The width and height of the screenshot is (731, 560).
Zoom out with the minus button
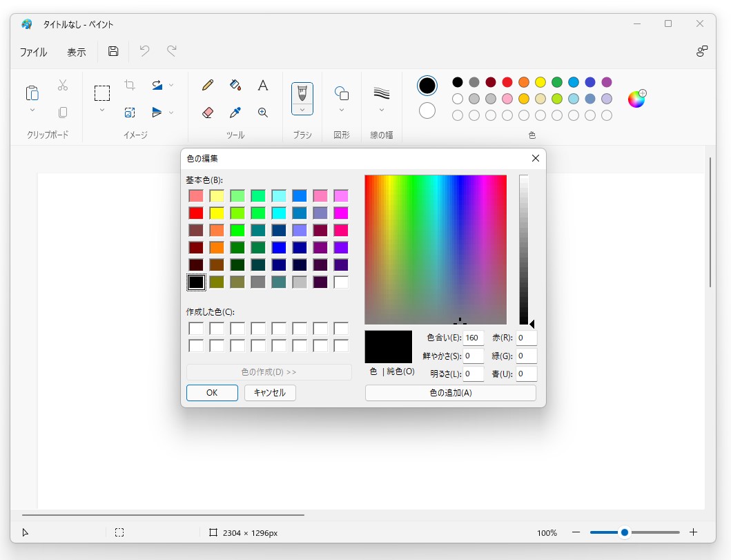576,532
